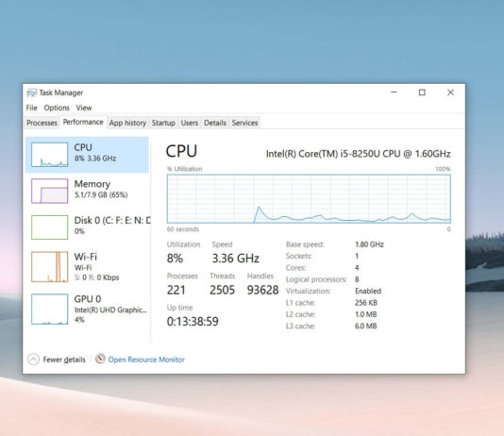This screenshot has height=436, width=504.
Task: Click the handles count 93628
Action: pyautogui.click(x=262, y=290)
